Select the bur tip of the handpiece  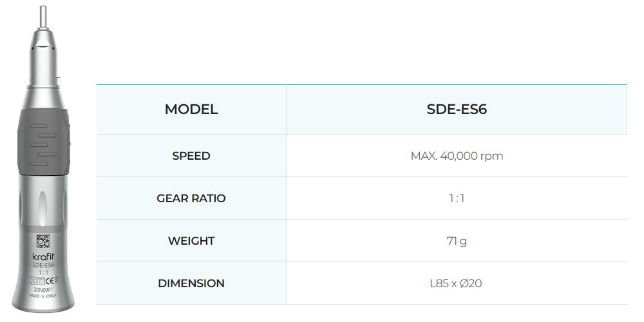click(x=43, y=17)
